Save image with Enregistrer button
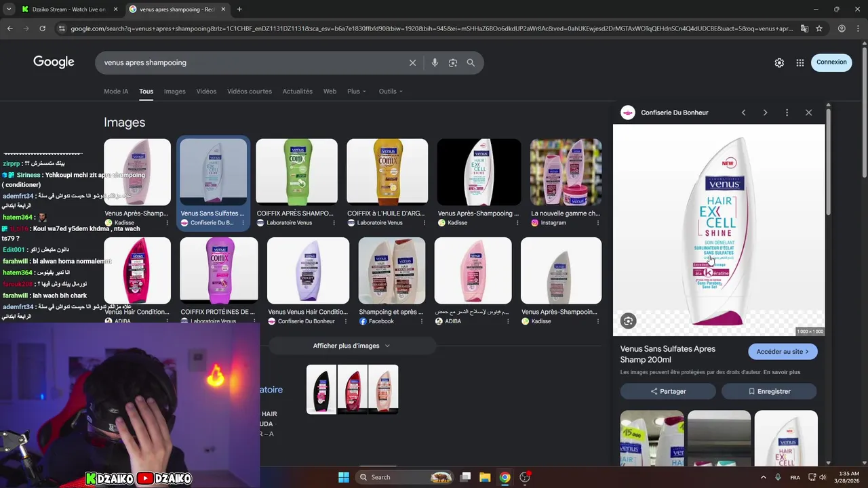 [769, 391]
